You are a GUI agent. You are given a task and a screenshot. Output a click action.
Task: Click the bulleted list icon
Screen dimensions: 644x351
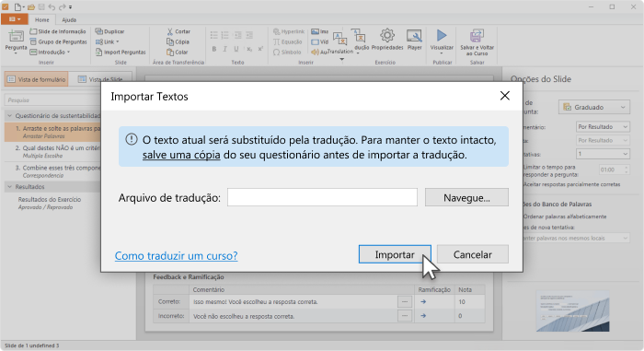(x=214, y=35)
